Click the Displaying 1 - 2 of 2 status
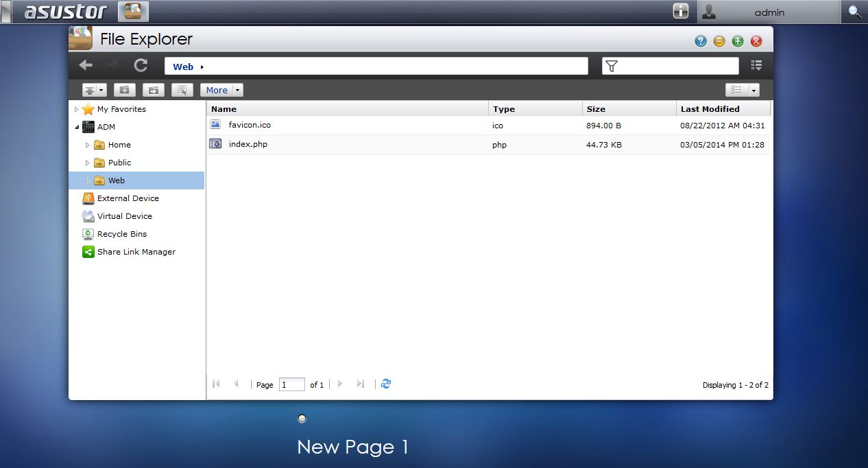 click(x=736, y=385)
